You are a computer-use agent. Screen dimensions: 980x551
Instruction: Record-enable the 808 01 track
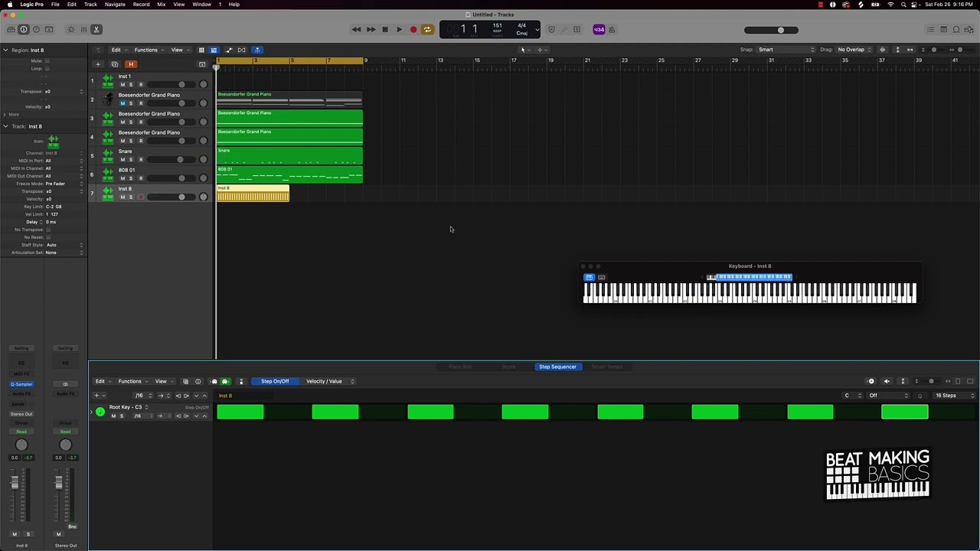click(140, 178)
